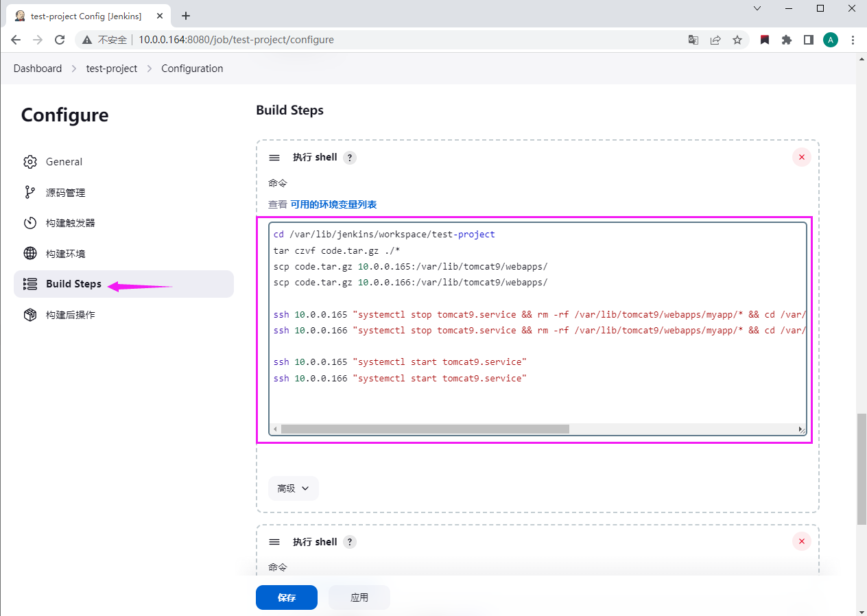Open the Chrome three-dot menu

(853, 40)
